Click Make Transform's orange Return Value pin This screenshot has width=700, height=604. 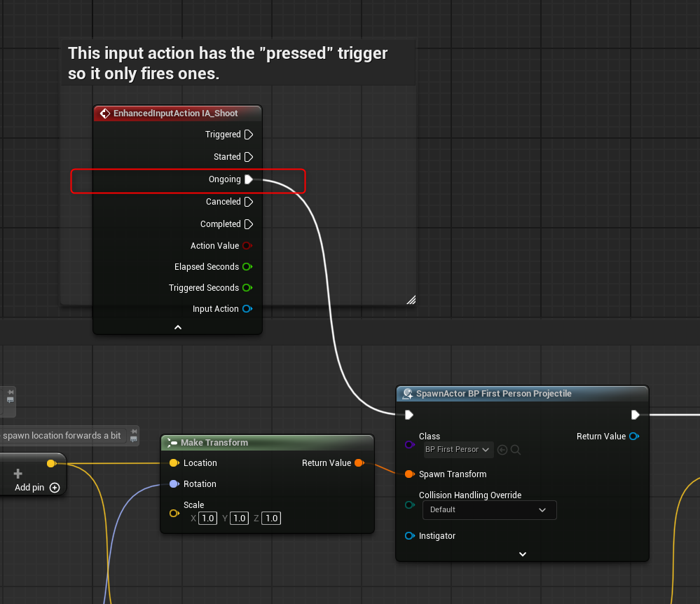pyautogui.click(x=359, y=463)
